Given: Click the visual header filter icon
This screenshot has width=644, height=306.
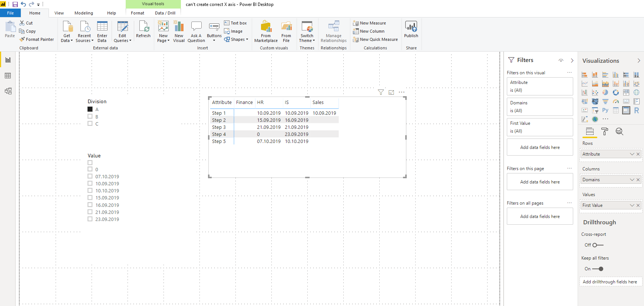Looking at the screenshot, I should pos(381,92).
